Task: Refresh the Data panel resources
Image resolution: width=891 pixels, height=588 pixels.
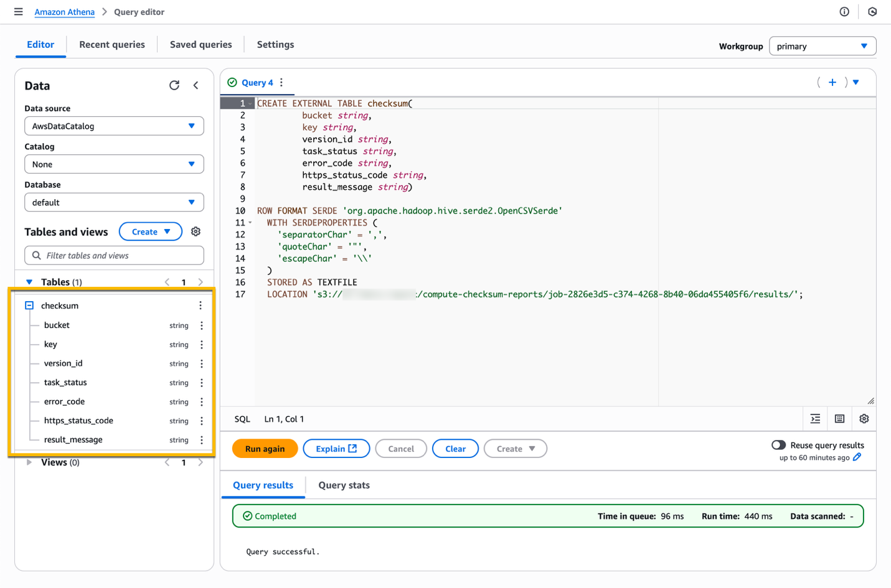Action: point(174,85)
